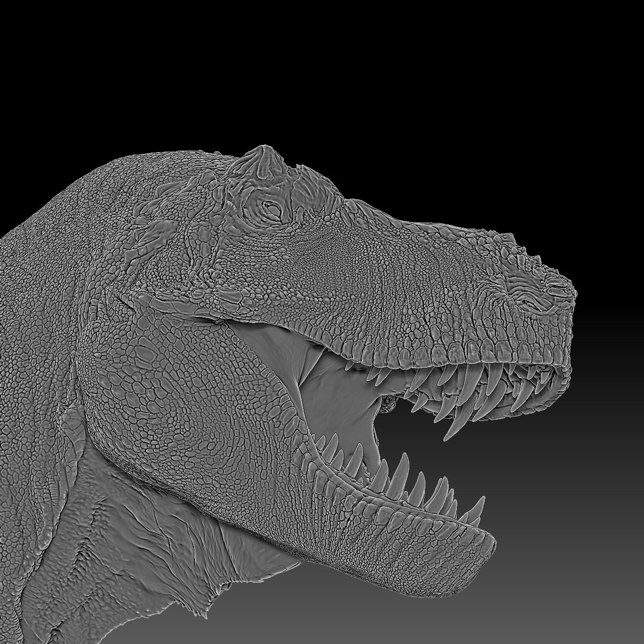
Task: Click the T-Rex's eye
Action: coord(269,208)
